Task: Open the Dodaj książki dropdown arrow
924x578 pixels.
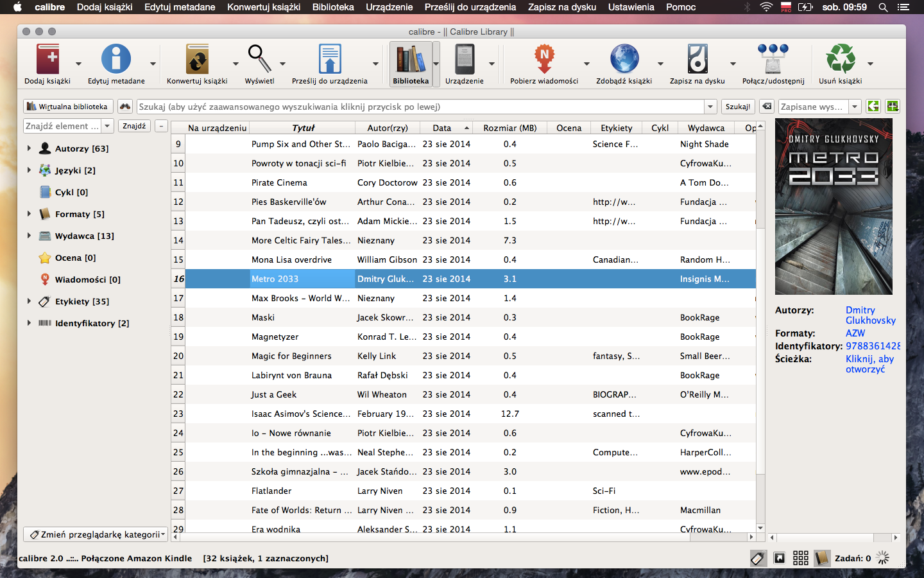Action: [78, 64]
